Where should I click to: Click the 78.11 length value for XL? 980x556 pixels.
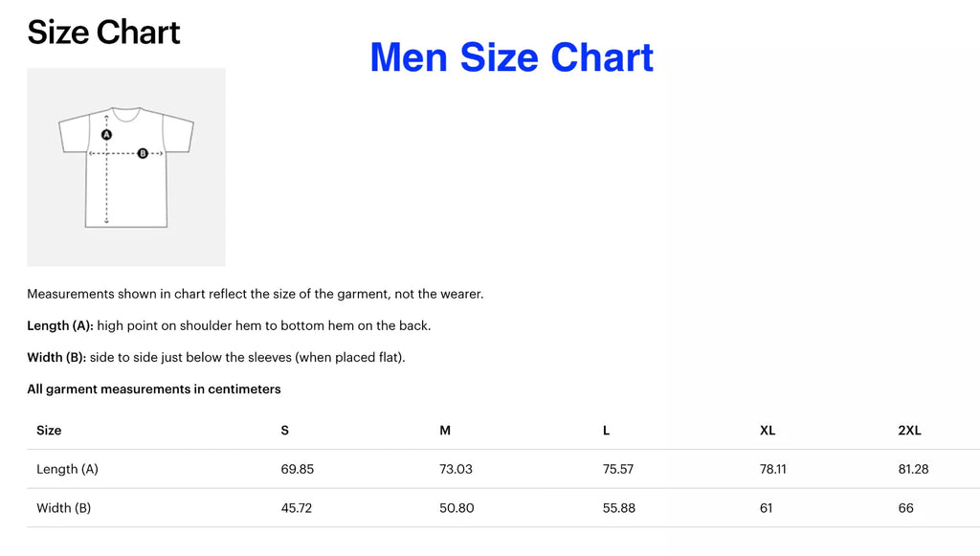click(x=773, y=469)
